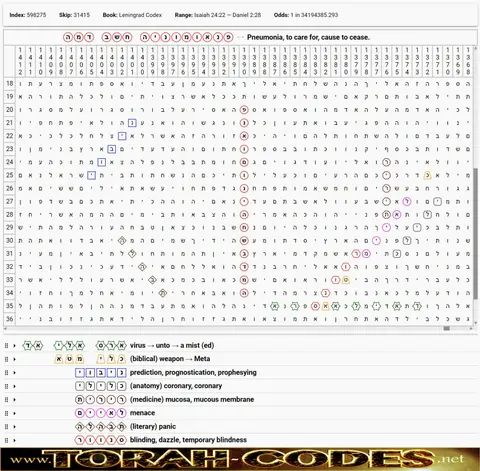This screenshot has height=471, width=480.
Task: Expand the prediction term entry arrow
Action: tap(14, 373)
